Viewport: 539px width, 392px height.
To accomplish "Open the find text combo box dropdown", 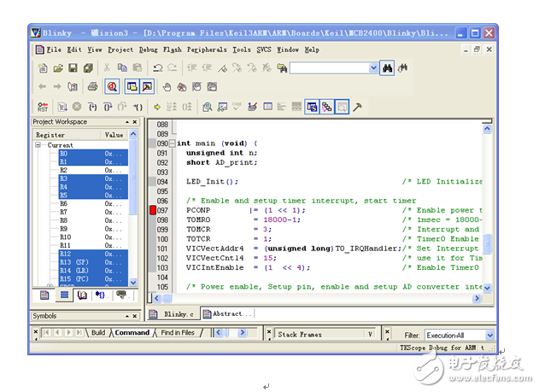I will point(373,67).
